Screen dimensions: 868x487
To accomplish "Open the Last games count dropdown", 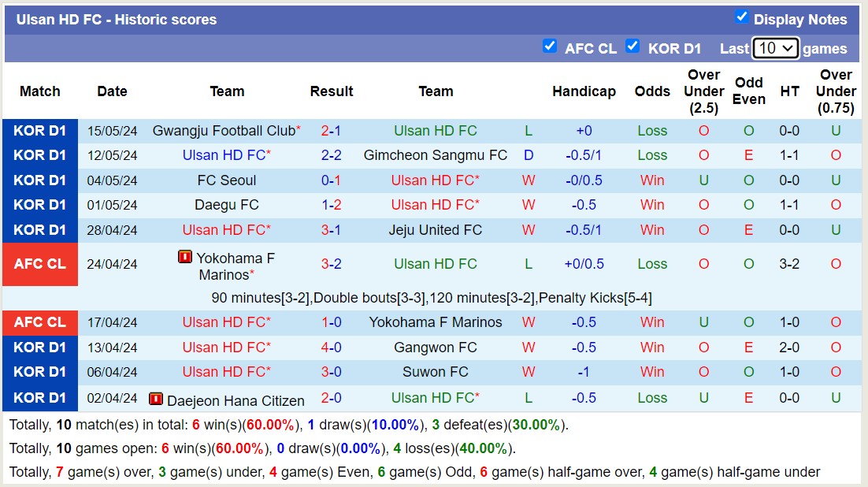I will pos(775,48).
